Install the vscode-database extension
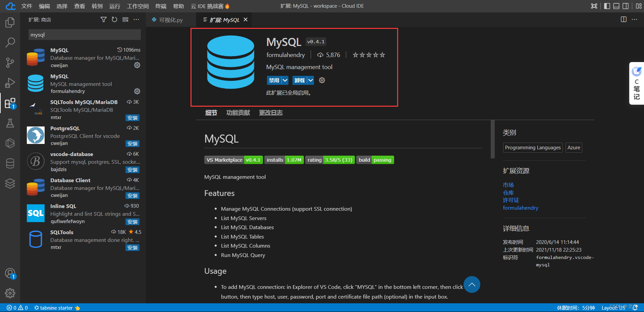Screen dimensions: 644x312 [x=132, y=170]
